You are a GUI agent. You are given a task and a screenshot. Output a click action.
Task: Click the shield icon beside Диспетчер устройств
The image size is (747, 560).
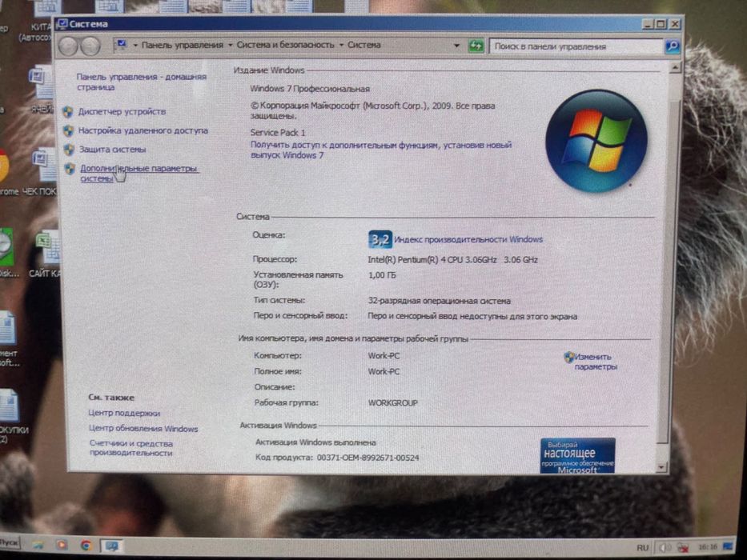coord(67,112)
